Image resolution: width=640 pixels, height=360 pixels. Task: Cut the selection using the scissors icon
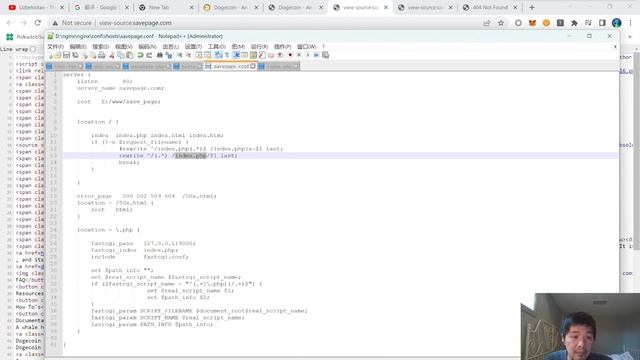pos(111,55)
